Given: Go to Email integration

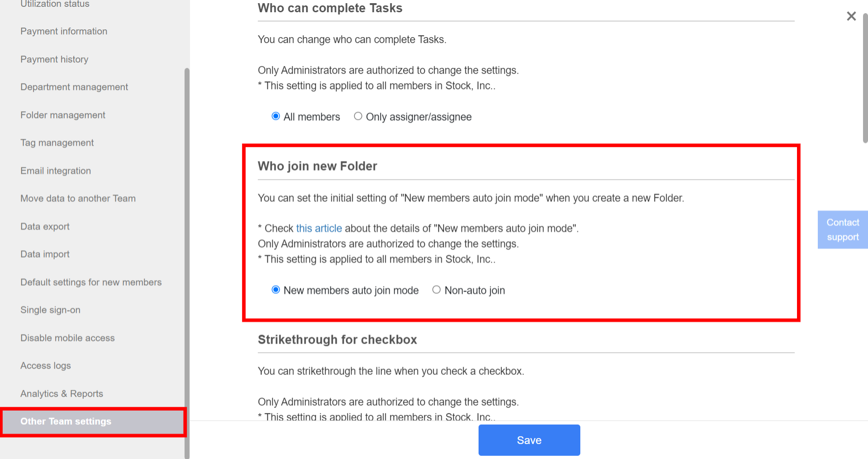Looking at the screenshot, I should [x=55, y=171].
